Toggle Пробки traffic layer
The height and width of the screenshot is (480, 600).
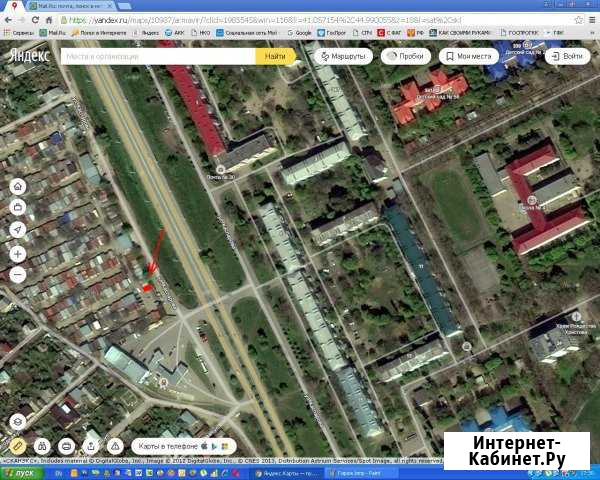[x=406, y=56]
